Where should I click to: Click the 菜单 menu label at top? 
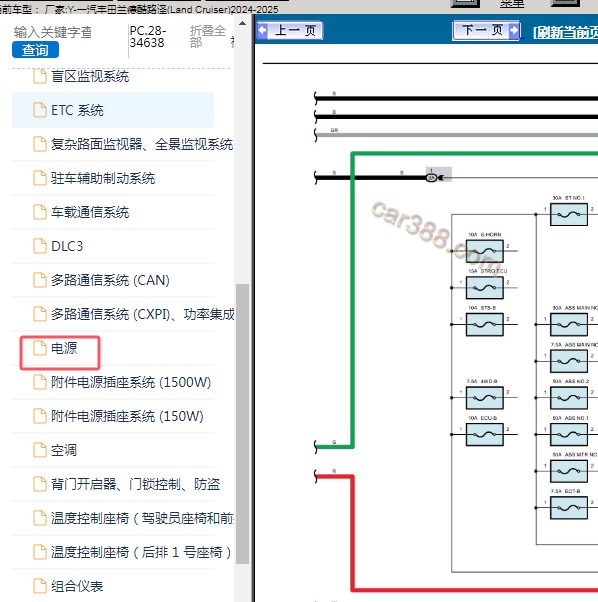pyautogui.click(x=512, y=4)
